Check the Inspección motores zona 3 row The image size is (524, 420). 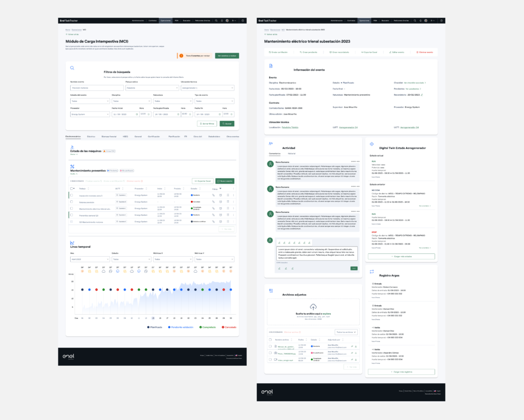tap(72, 195)
